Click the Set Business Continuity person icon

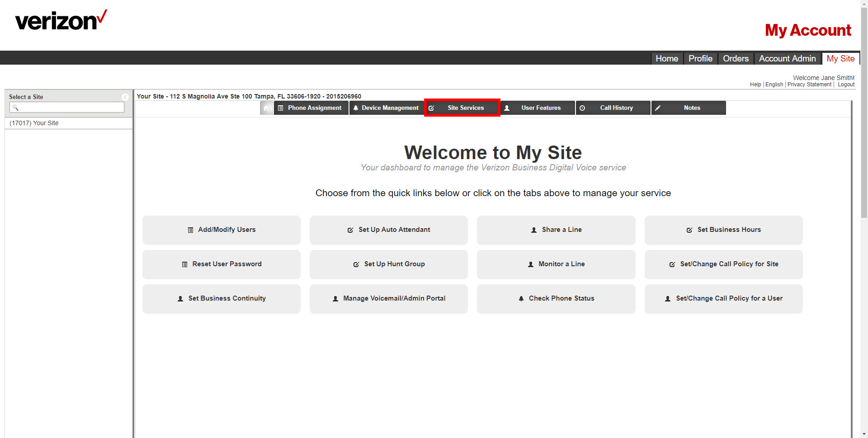(180, 299)
